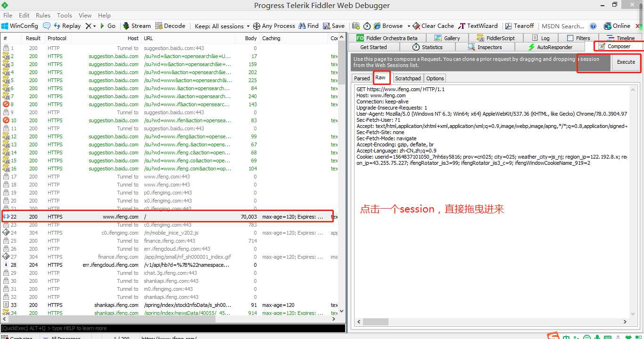
Task: Open Find sessions tool
Action: [308, 26]
